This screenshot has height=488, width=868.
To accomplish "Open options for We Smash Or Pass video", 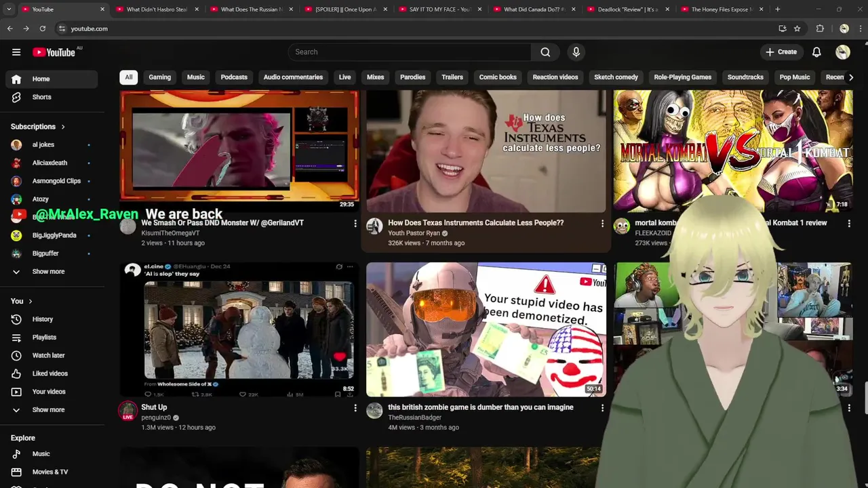I will point(355,223).
